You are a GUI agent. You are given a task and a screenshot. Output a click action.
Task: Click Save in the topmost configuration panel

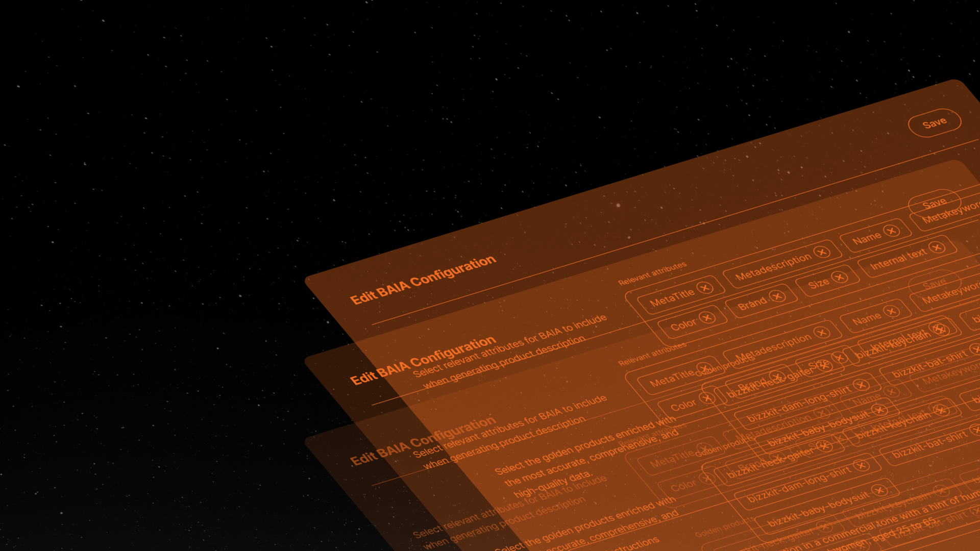pos(935,123)
